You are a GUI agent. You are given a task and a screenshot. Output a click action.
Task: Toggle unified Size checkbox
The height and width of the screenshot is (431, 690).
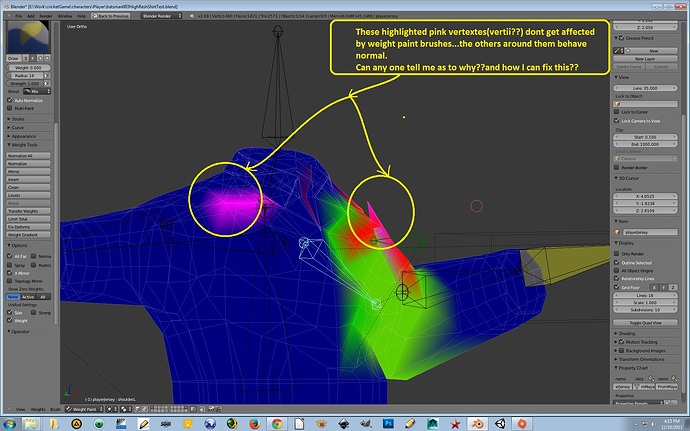point(10,313)
